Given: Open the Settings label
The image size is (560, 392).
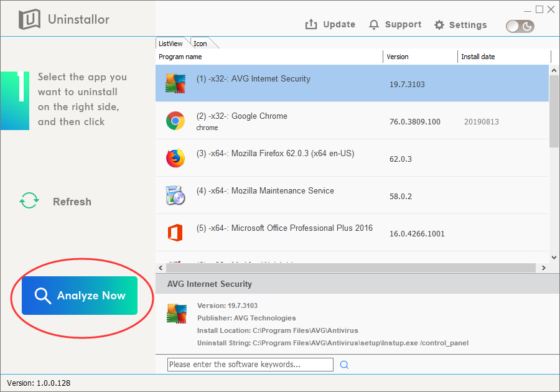Looking at the screenshot, I should click(468, 25).
